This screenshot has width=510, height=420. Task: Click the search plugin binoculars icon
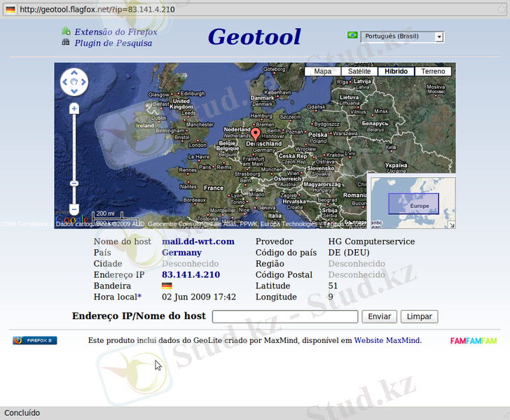pyautogui.click(x=66, y=42)
